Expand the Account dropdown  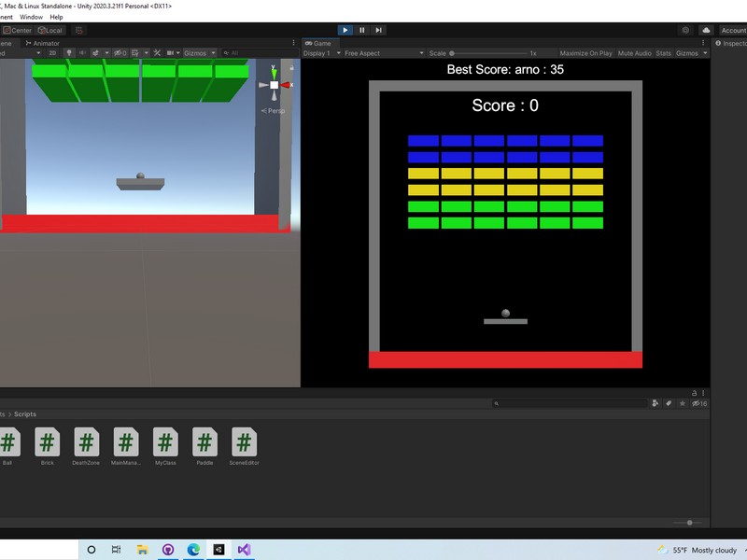point(733,30)
